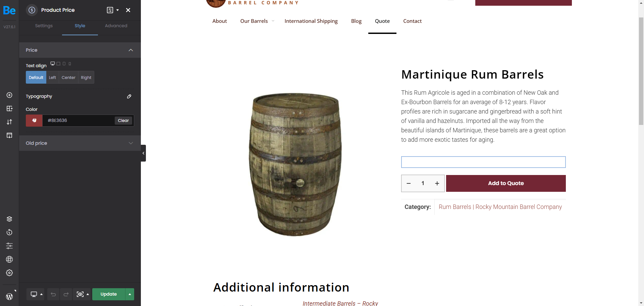Open the settings gear in sidebar

9,273
